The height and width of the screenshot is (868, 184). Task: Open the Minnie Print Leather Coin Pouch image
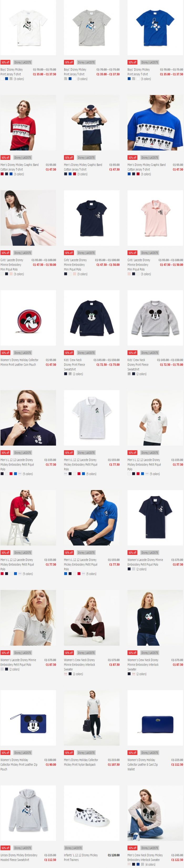(x=28, y=318)
